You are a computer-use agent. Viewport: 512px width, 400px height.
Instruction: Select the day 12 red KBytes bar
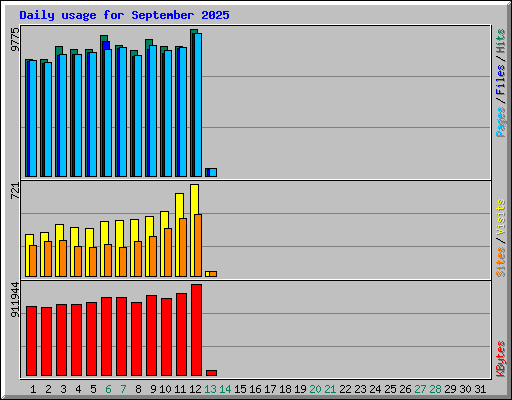point(196,330)
